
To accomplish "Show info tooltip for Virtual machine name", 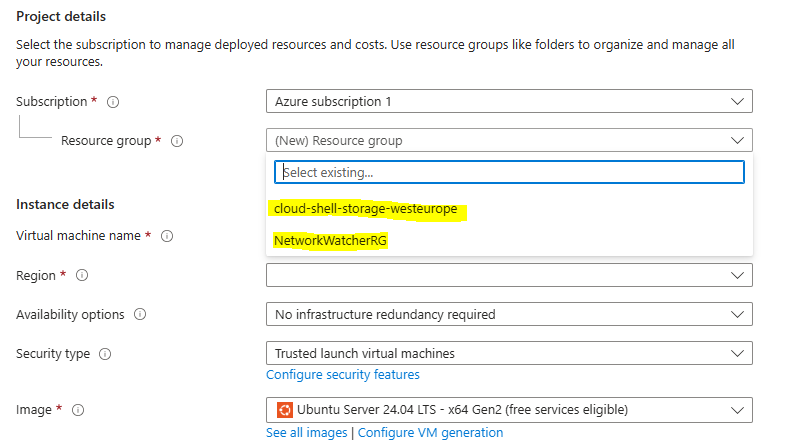I will 167,236.
